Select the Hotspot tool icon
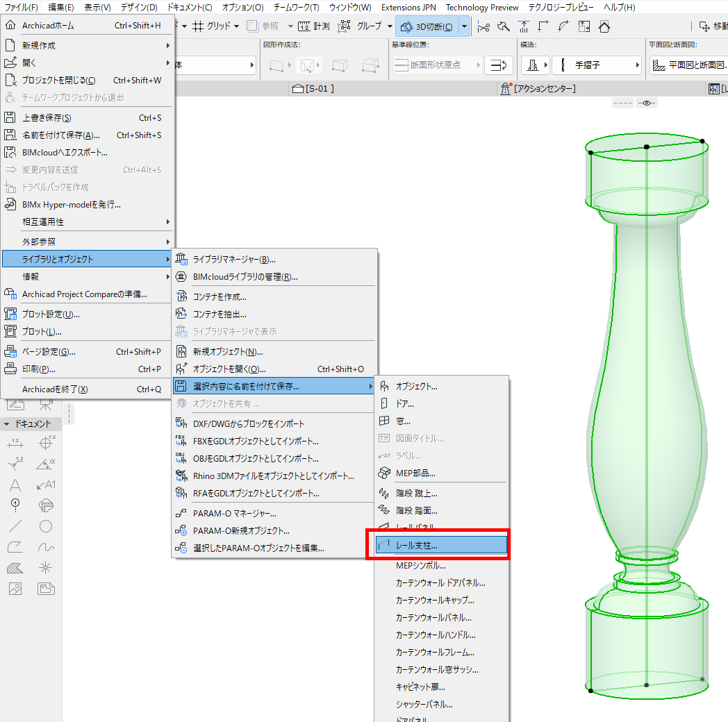The height and width of the screenshot is (722, 728). 46,568
